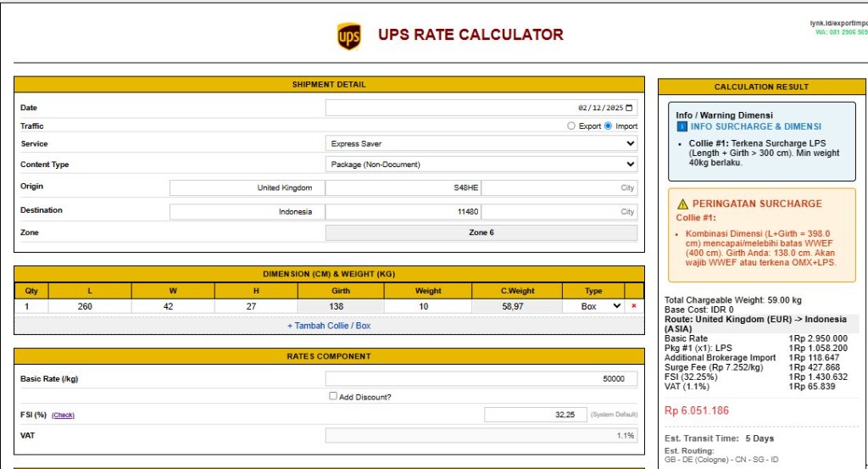Open the date picker calendar icon
Screen dimensions: 868x469
click(629, 108)
